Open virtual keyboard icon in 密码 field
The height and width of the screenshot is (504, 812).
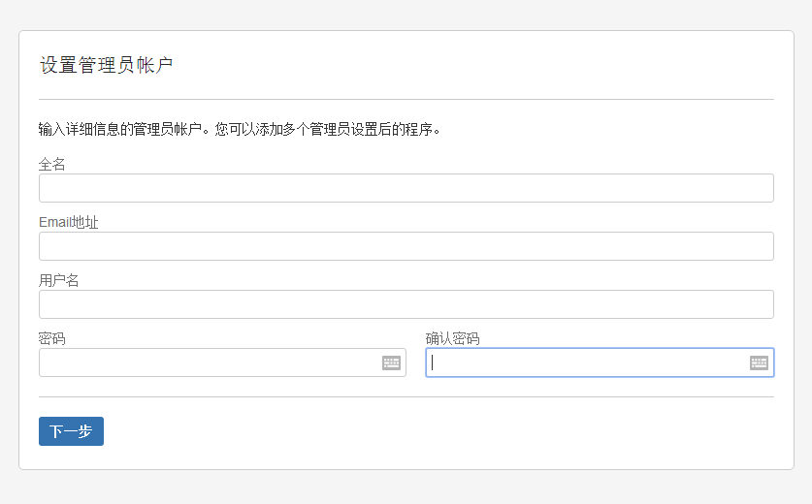[391, 362]
